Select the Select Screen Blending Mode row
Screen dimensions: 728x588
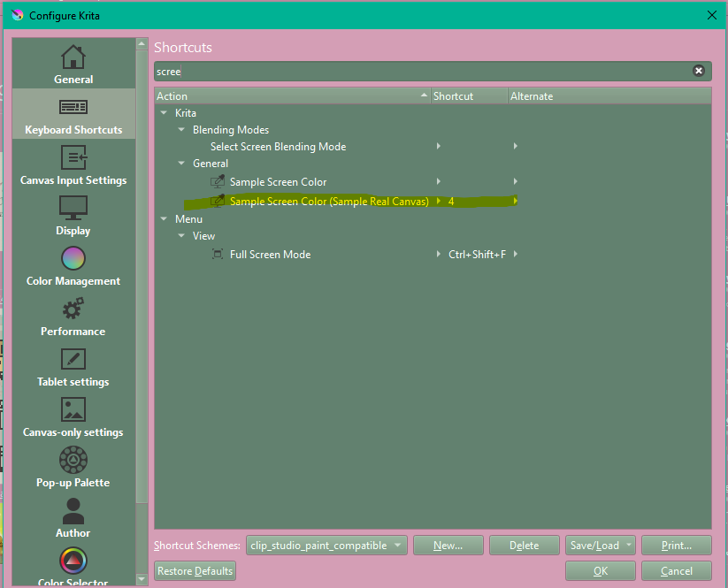coord(433,146)
